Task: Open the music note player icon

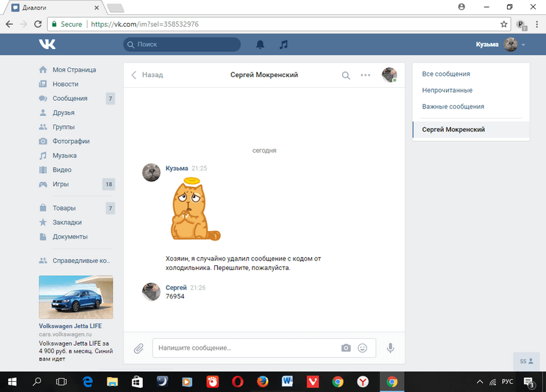Action: (x=284, y=44)
